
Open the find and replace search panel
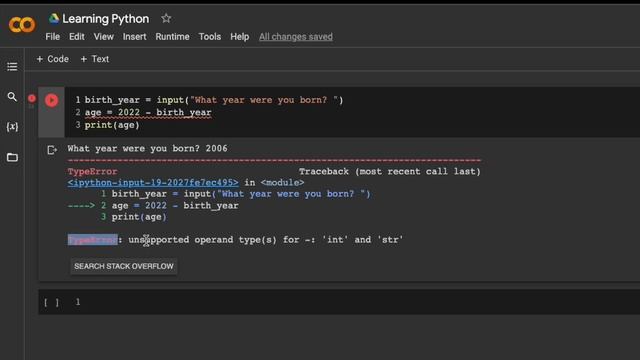point(12,97)
